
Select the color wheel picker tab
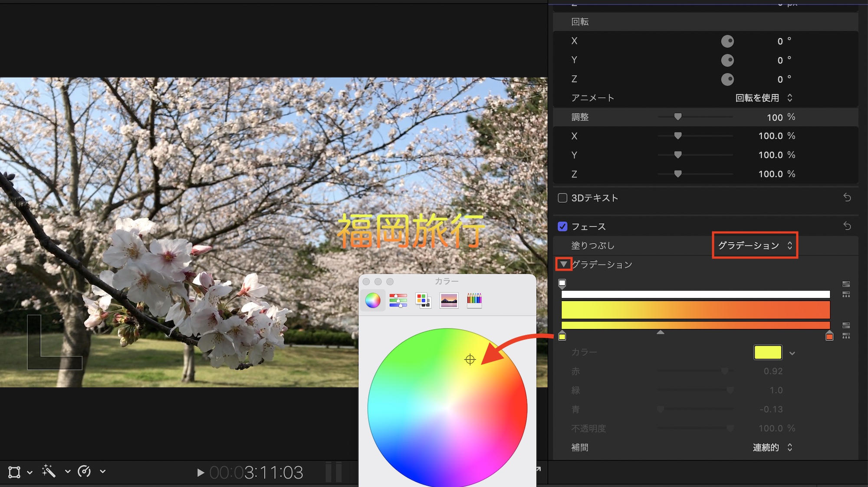tap(372, 300)
